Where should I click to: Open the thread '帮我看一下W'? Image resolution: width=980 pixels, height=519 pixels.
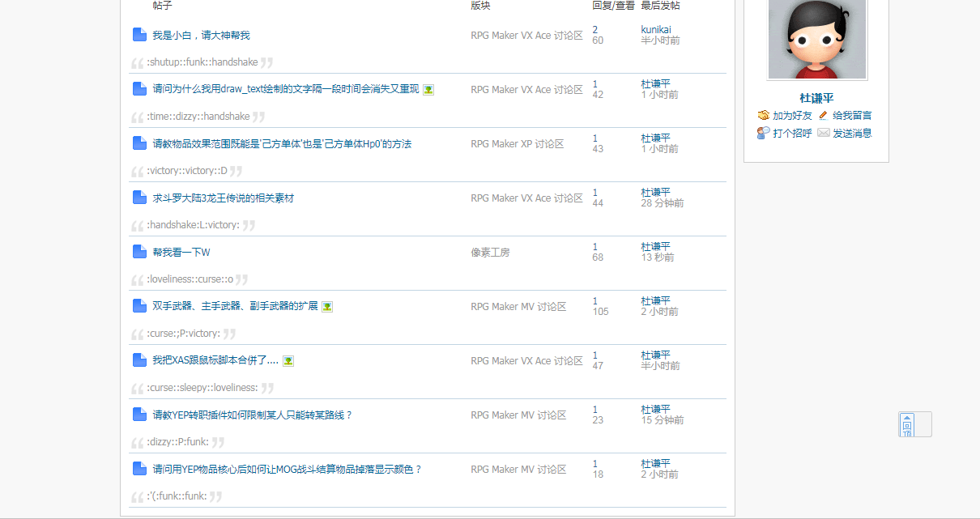pos(181,253)
